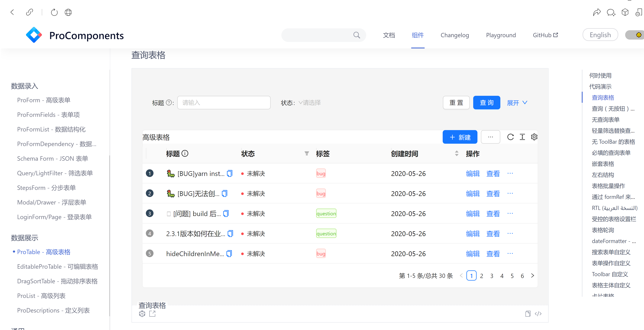Open table density setting icon
This screenshot has width=644, height=330.
click(522, 137)
